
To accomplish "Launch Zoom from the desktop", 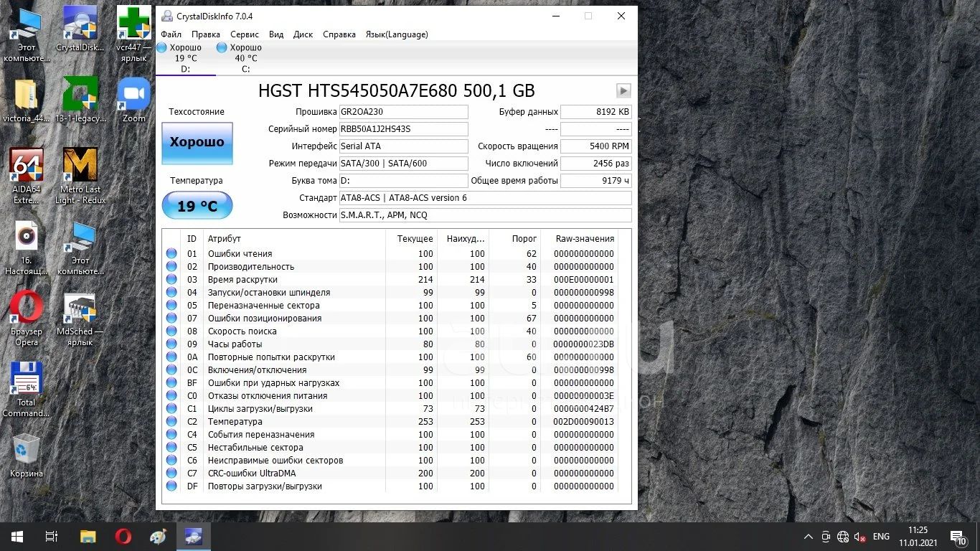I will (x=133, y=100).
